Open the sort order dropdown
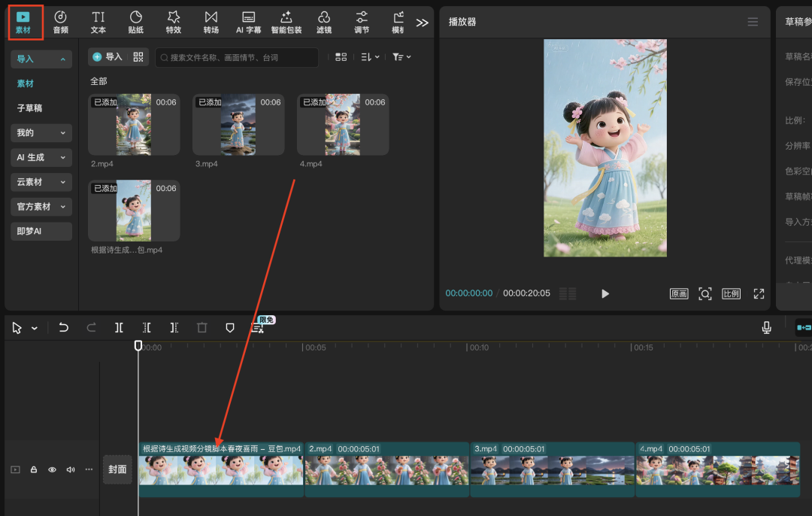Viewport: 812px width, 516px height. coord(370,57)
